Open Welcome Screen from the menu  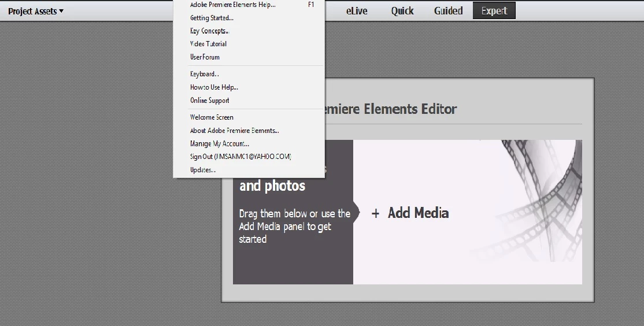(249, 117)
